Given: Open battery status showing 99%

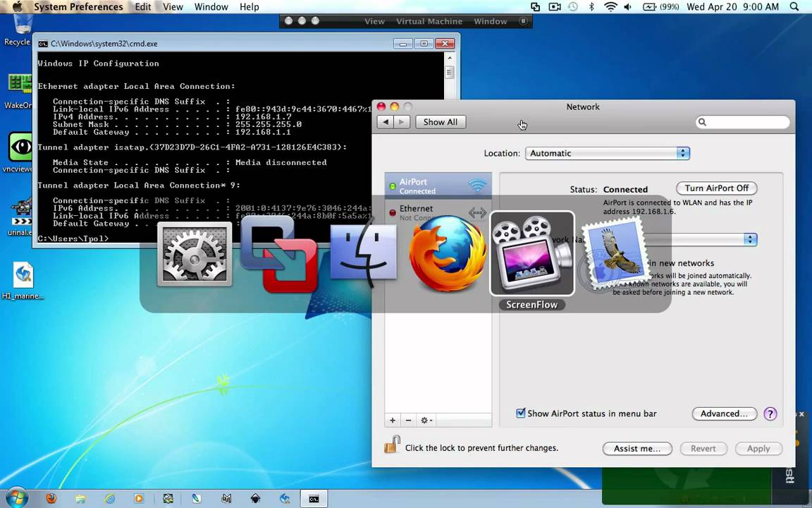Looking at the screenshot, I should (x=660, y=7).
